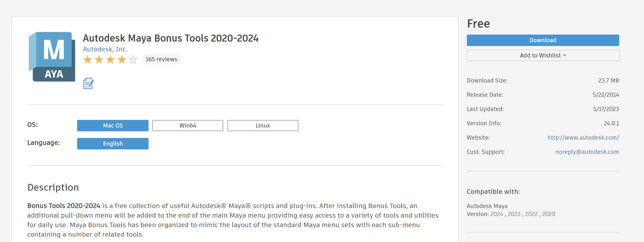Click the fourth rating star

[122, 59]
